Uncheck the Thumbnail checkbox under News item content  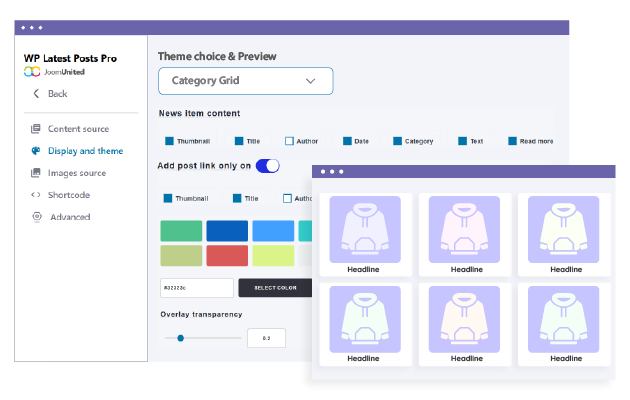(x=169, y=141)
